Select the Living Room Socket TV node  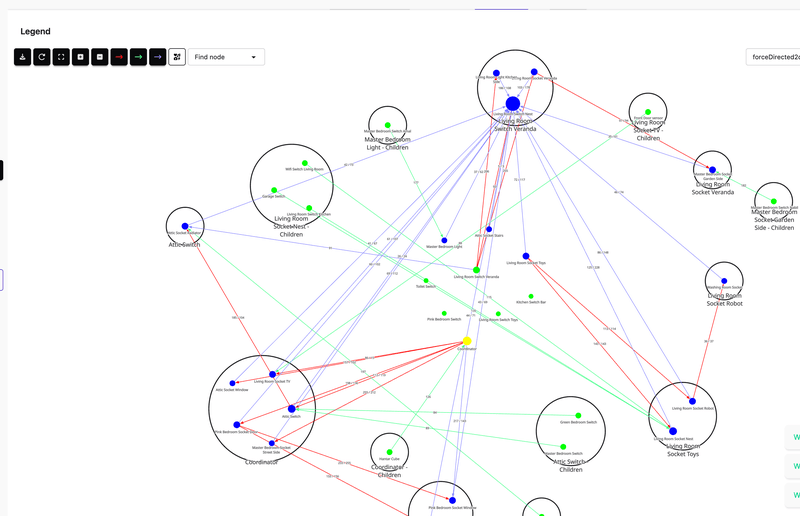[272, 375]
